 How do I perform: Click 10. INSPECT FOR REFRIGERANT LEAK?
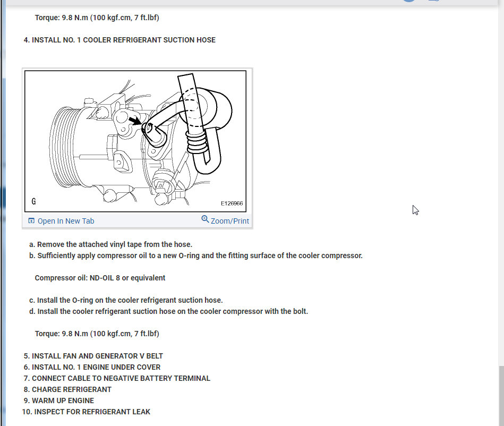[86, 412]
